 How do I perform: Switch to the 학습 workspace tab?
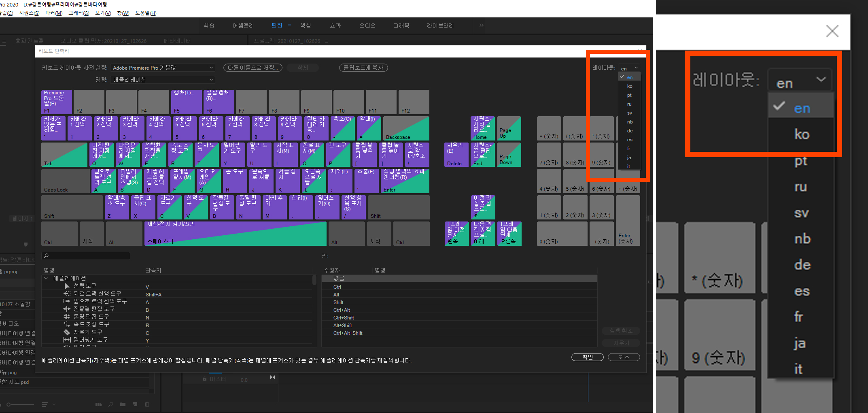pyautogui.click(x=209, y=26)
